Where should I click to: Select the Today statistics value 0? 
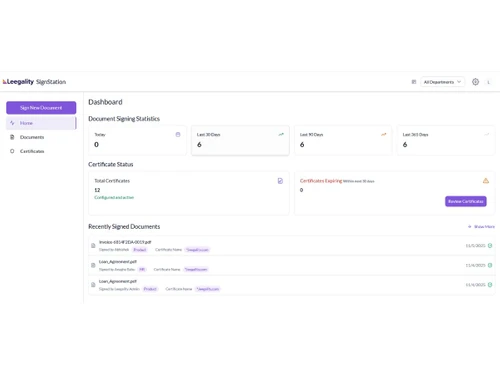tap(96, 144)
